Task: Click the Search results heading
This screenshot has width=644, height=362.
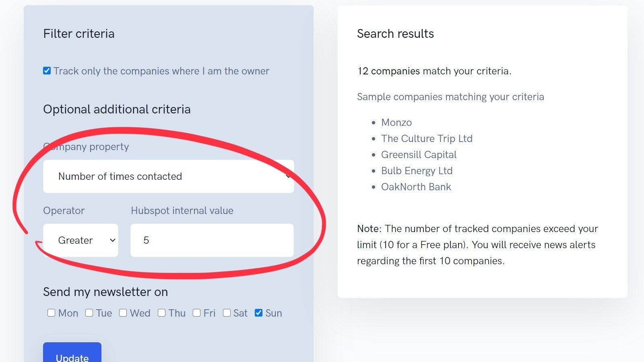Action: click(x=395, y=34)
